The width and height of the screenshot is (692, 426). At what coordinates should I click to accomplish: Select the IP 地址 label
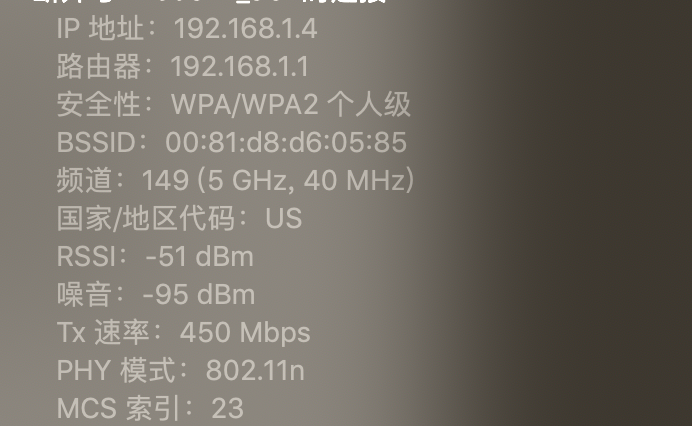tap(100, 29)
